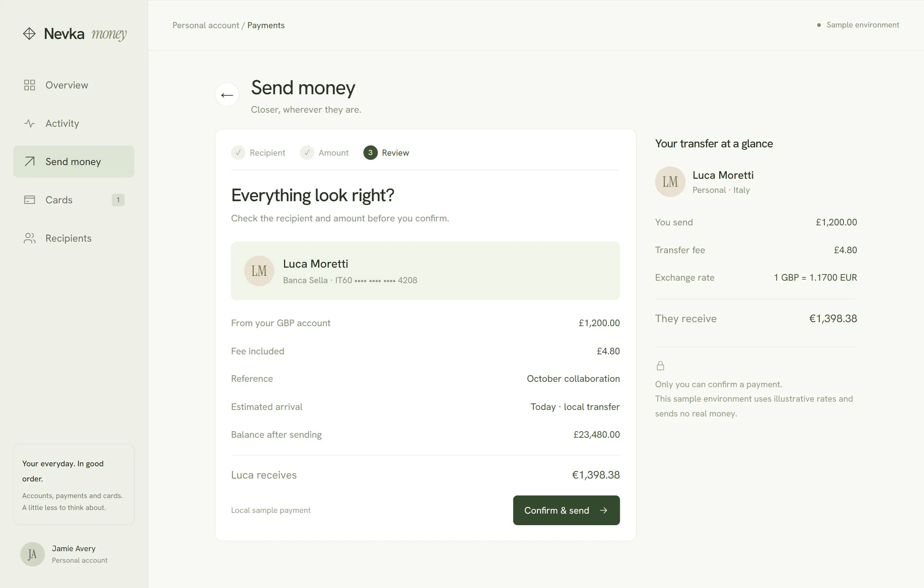Click the Amount step checkmark circle
The image size is (924, 588).
(307, 152)
